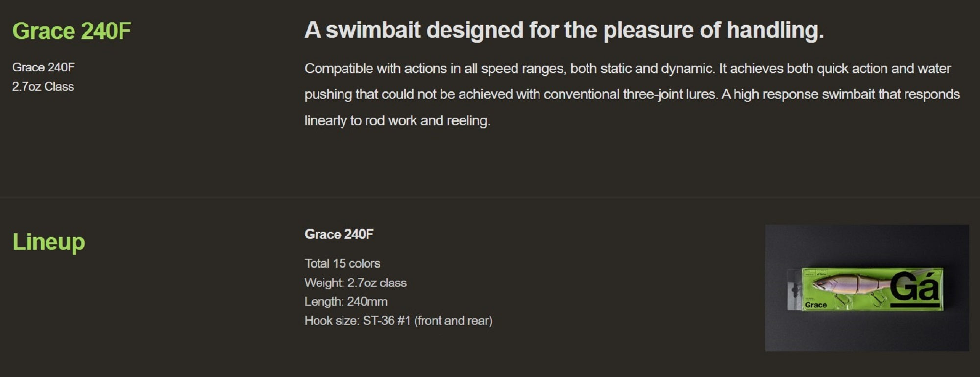
Task: Click the green Grace 240F main heading
Action: 72,31
